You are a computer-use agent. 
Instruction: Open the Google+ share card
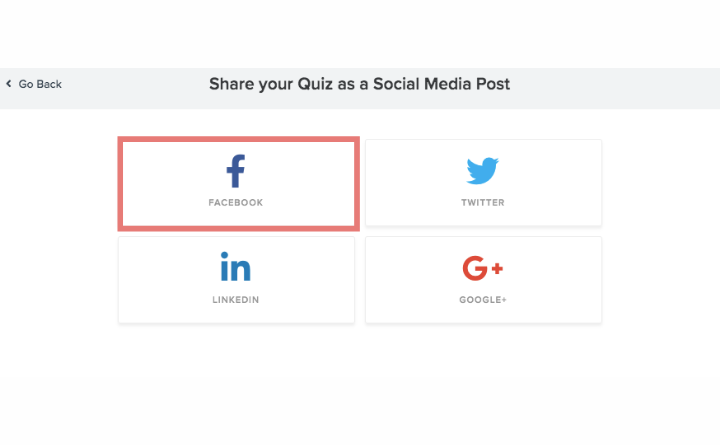[x=484, y=280]
